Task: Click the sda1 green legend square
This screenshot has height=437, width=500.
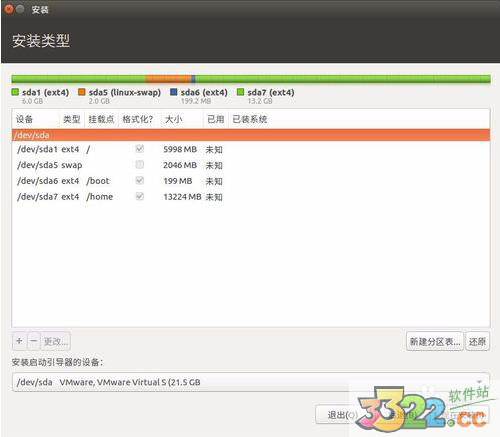Action: [x=15, y=92]
